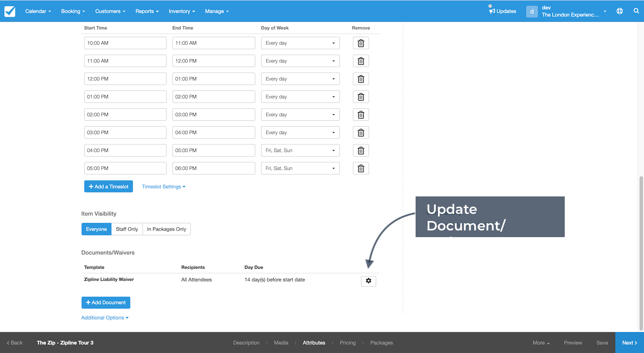Delete the 03:00 PM to 04:00 PM timeslot
644x353 pixels.
[361, 133]
